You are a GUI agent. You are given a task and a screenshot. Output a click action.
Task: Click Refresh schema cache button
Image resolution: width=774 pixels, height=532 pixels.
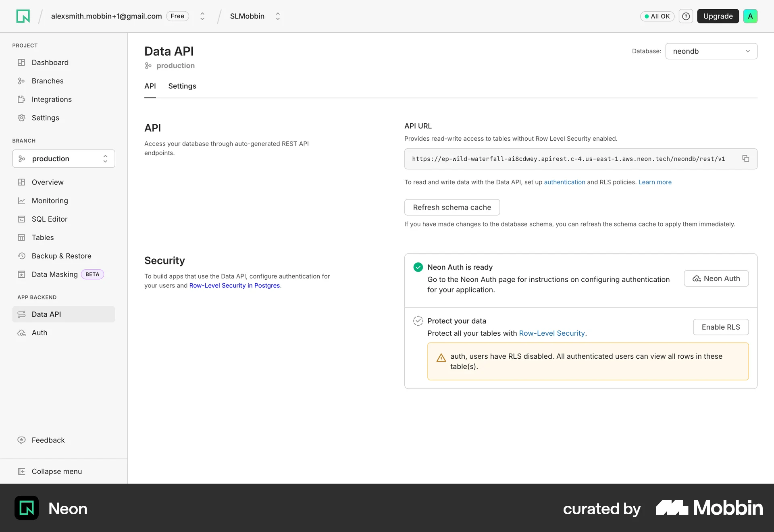(x=452, y=207)
